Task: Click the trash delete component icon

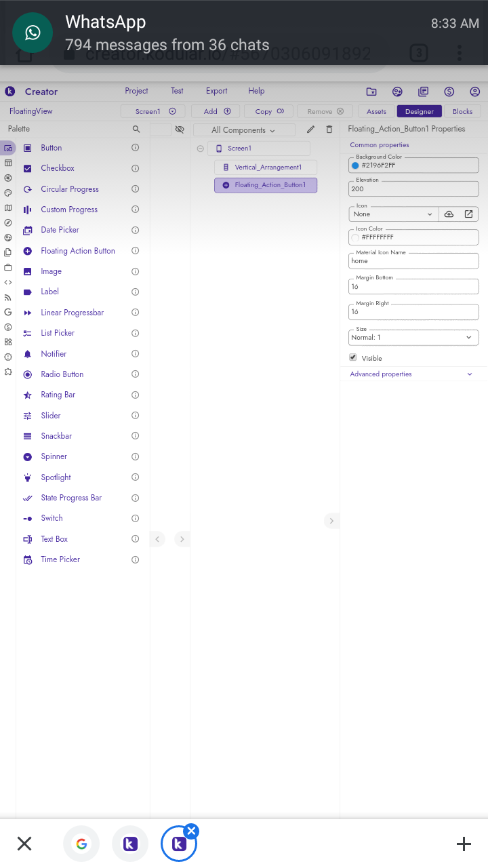Action: pos(329,130)
